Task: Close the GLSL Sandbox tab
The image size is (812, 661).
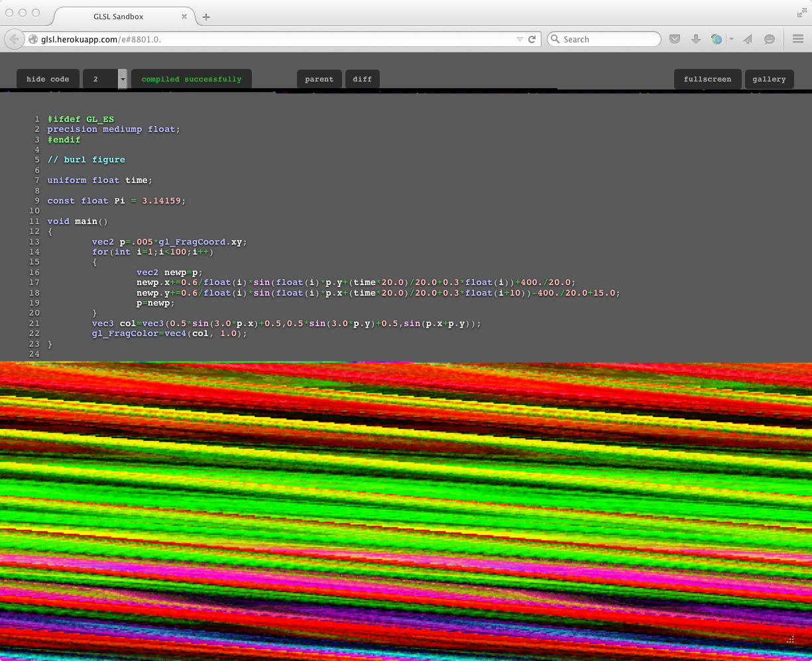Action: [184, 17]
